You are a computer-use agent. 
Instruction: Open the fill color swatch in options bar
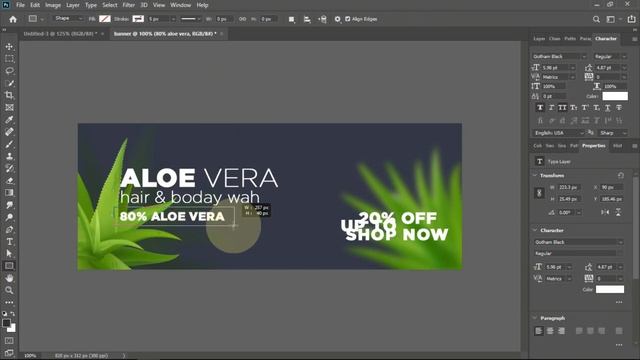coord(105,19)
